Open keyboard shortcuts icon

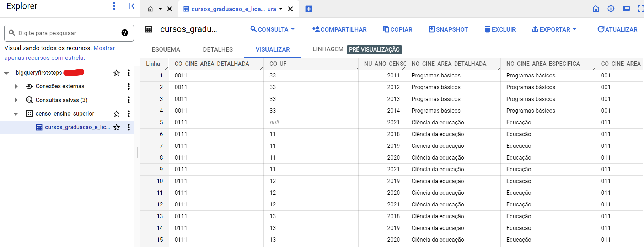[626, 9]
